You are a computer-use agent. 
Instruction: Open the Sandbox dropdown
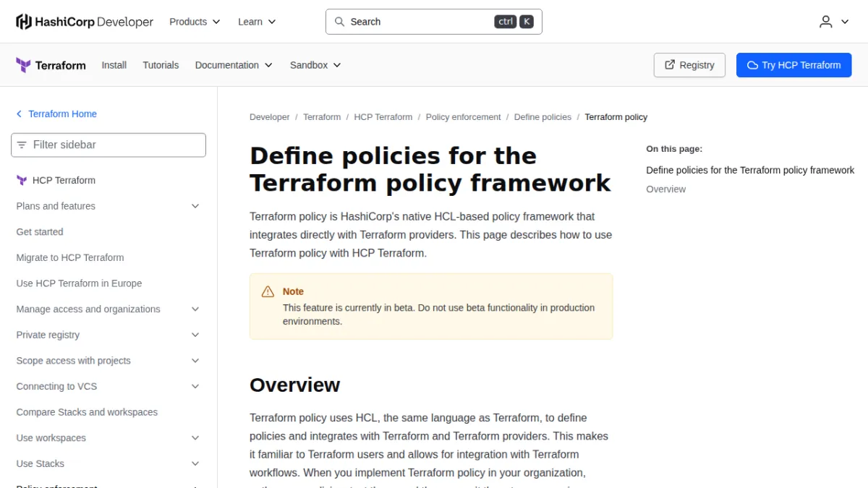(315, 65)
